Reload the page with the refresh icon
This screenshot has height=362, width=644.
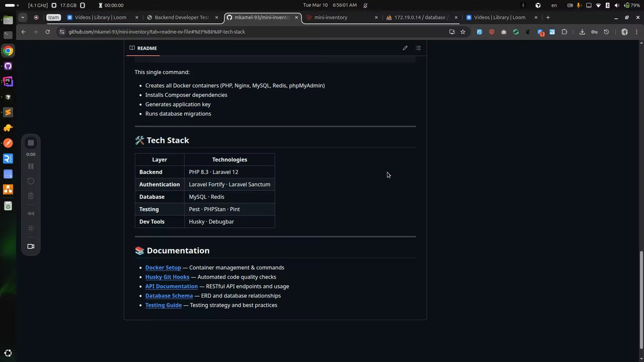47,32
